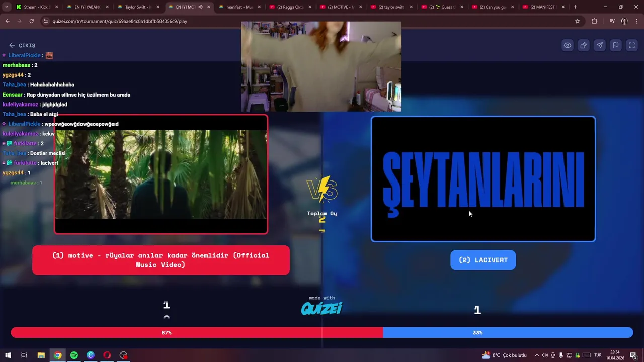
Task: Switch the TUR input language indicator
Action: coord(598,355)
